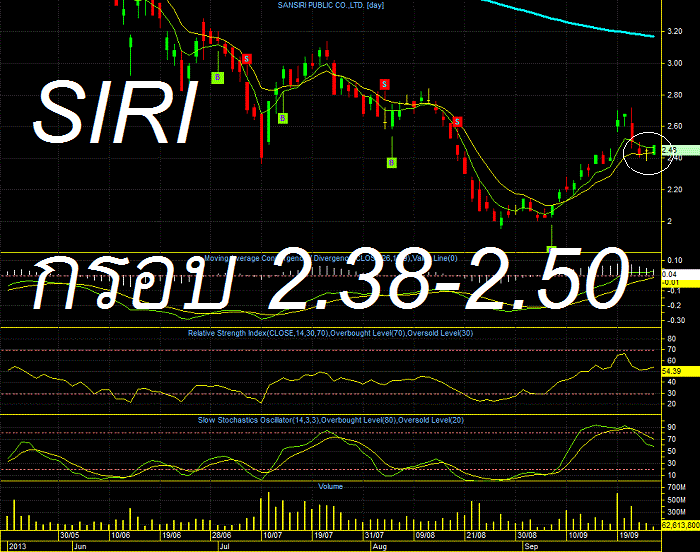
Task: Click the cyan long-term moving average line
Action: pyautogui.click(x=567, y=21)
